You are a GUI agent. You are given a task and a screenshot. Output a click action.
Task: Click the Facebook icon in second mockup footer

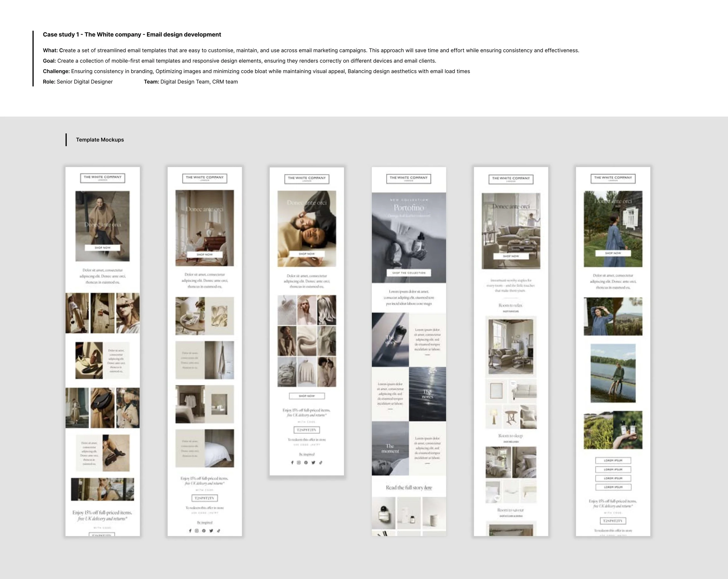pyautogui.click(x=190, y=531)
